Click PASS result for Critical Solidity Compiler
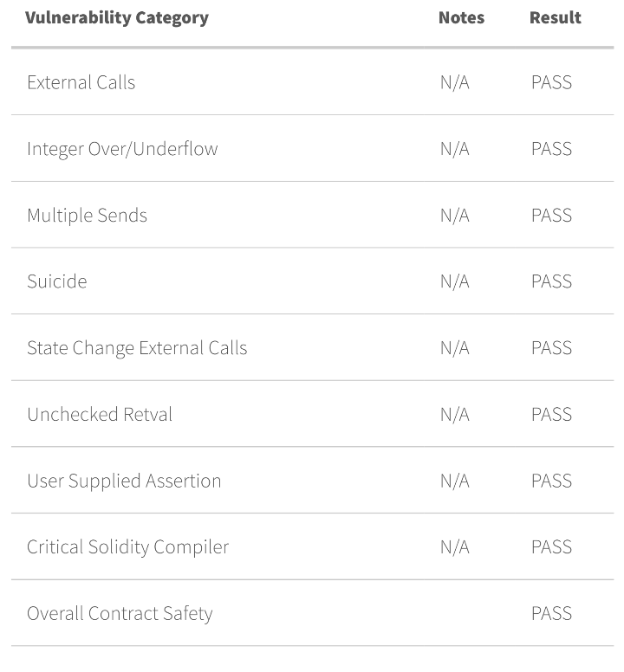Image resolution: width=624 pixels, height=672 pixels. click(x=551, y=547)
